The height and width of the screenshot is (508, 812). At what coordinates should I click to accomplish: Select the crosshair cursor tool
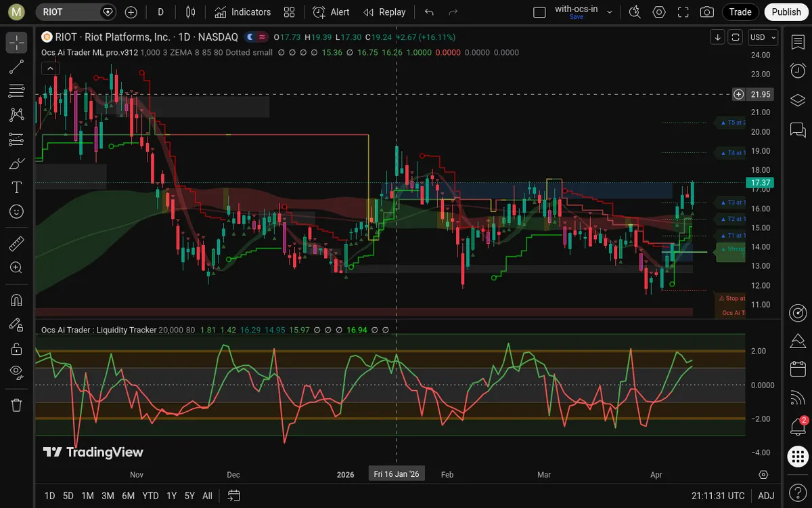coord(17,43)
